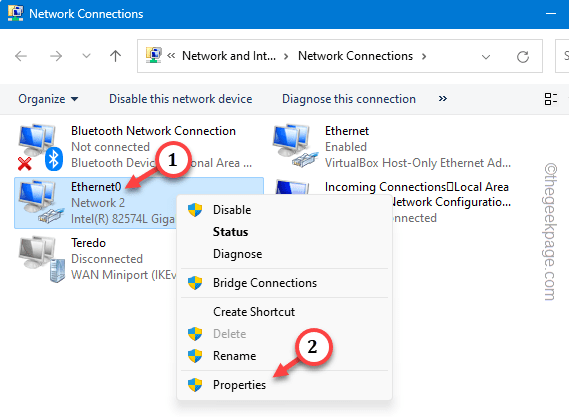
Task: Change view using the layout options icon
Action: (550, 99)
